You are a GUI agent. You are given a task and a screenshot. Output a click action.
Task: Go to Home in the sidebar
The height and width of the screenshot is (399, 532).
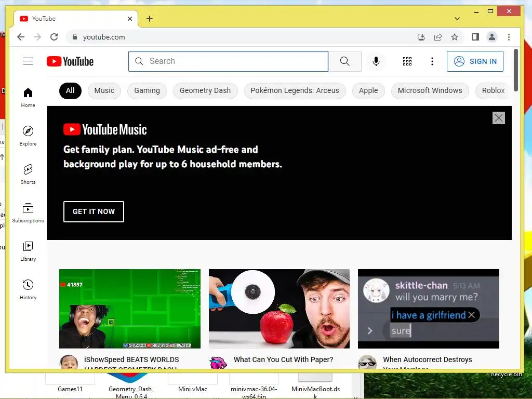tap(28, 98)
